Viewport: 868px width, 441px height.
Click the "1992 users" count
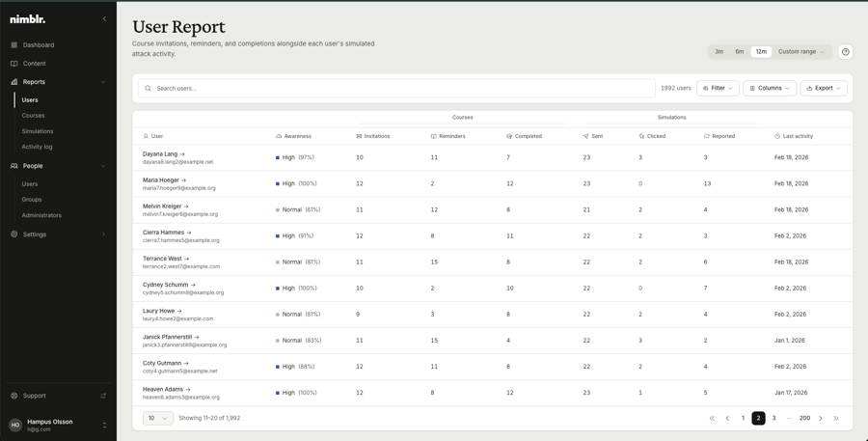[x=676, y=88]
